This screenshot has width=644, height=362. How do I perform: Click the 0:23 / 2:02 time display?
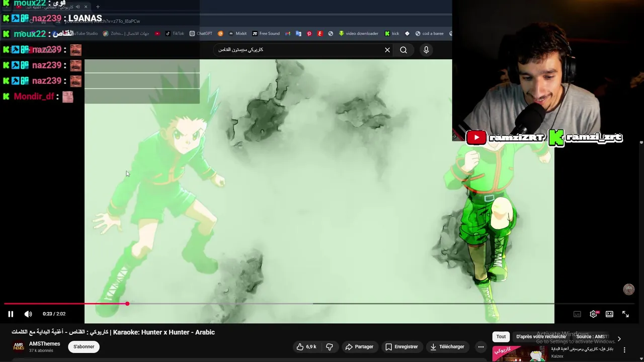point(54,314)
